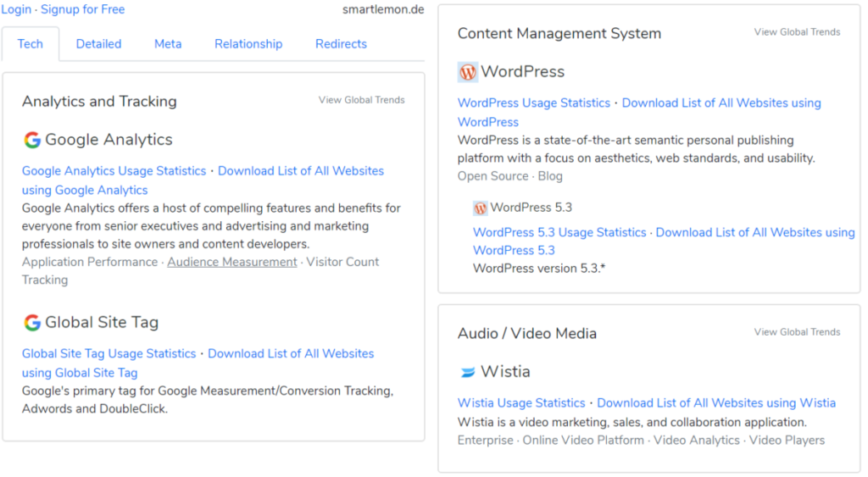View Global Trends for Audio / Video Media

(797, 332)
